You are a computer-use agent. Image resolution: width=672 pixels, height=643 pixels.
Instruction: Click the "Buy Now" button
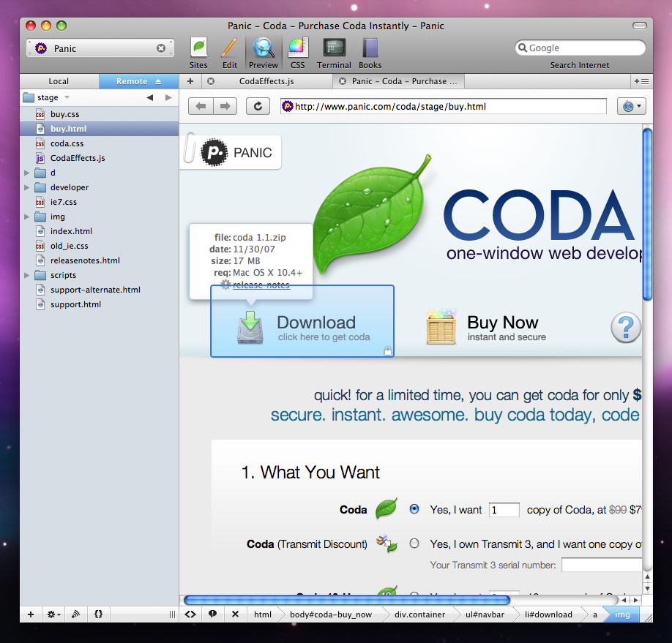(x=502, y=323)
